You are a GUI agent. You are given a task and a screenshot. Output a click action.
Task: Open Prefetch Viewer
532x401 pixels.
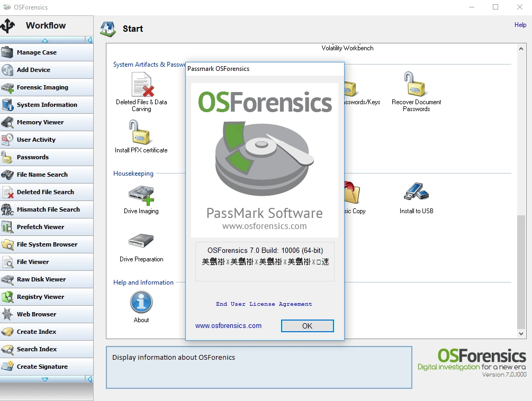point(47,227)
